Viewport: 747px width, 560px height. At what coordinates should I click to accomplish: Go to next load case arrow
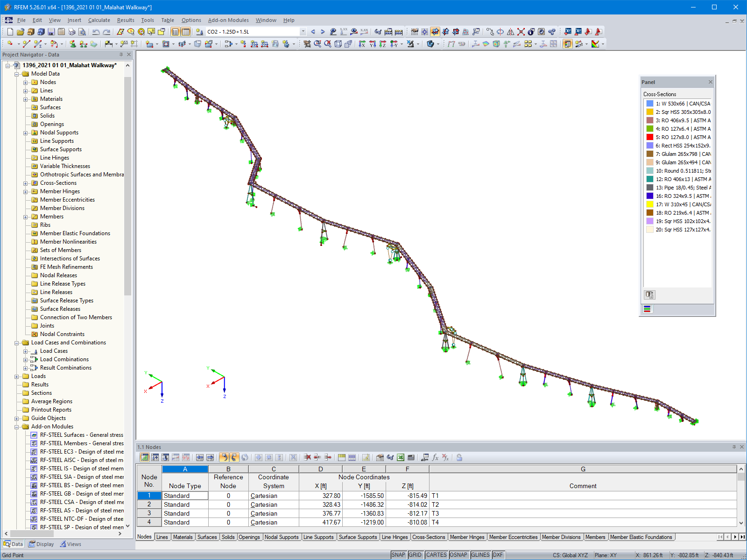pyautogui.click(x=323, y=32)
